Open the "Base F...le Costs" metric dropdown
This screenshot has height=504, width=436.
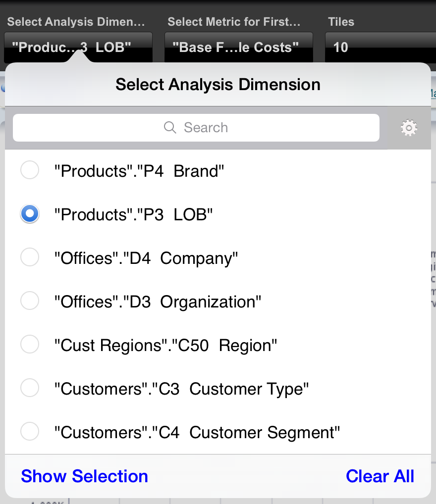point(239,47)
